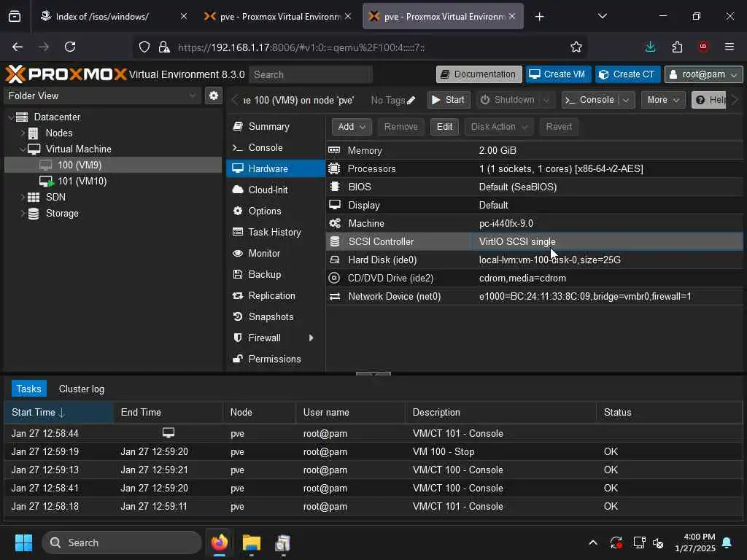This screenshot has height=560, width=747.
Task: Select the Hard Disk (ide0) row
Action: coord(534,260)
